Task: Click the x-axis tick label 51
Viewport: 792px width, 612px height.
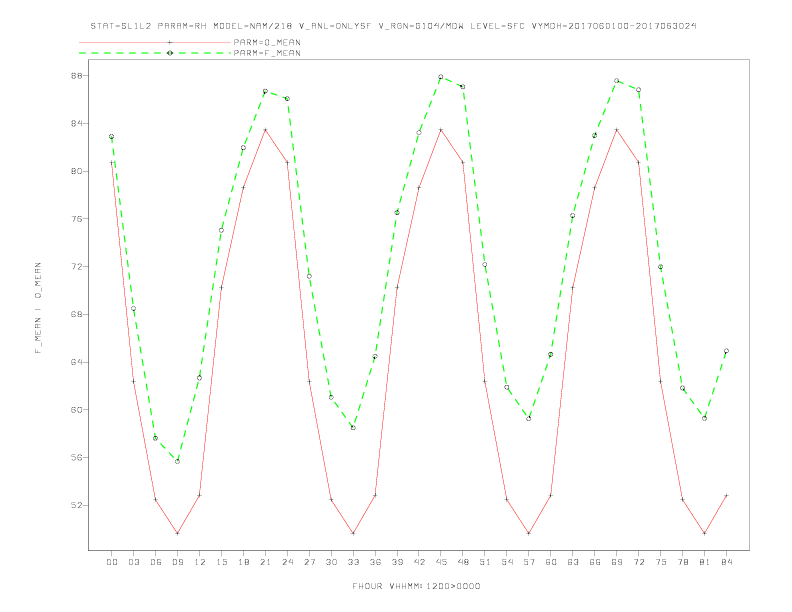Action: [x=485, y=562]
